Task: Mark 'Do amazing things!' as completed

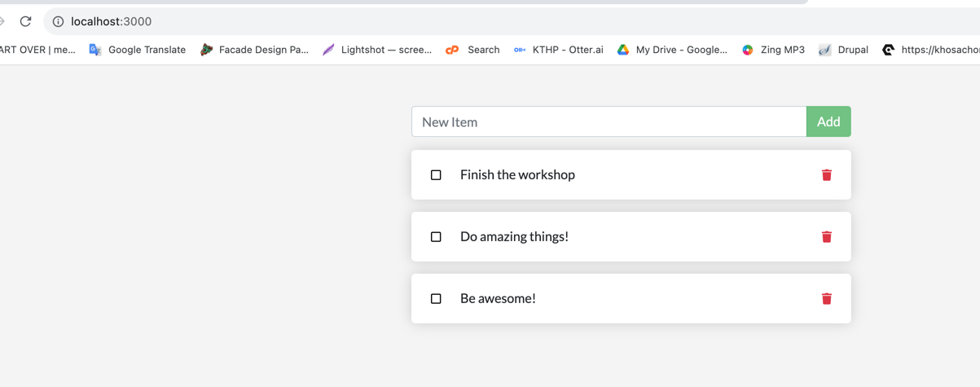Action: coord(436,237)
